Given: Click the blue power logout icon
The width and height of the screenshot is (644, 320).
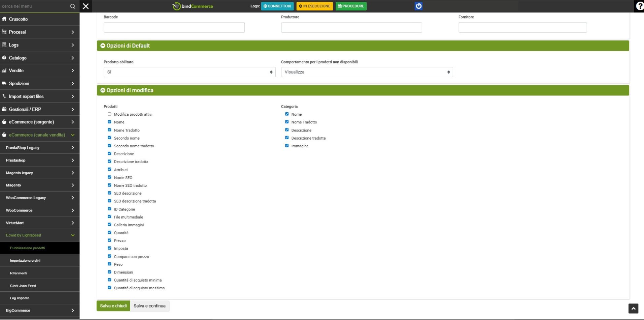Looking at the screenshot, I should (x=418, y=6).
